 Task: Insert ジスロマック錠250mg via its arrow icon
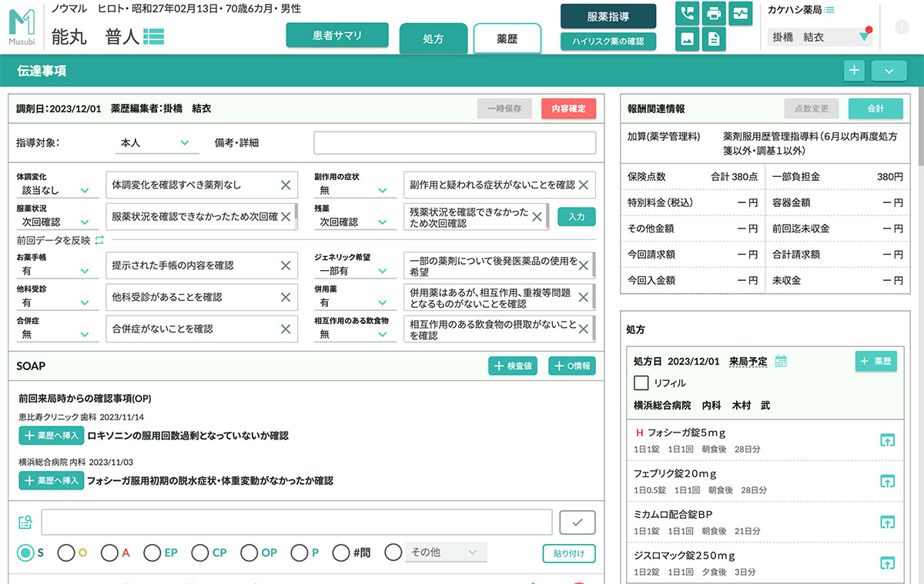(887, 562)
